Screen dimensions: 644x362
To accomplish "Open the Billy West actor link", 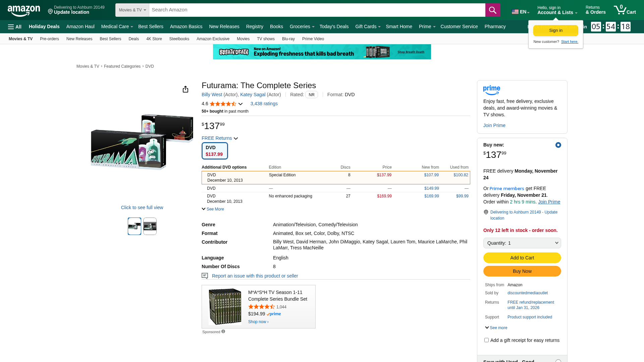I will click(212, 95).
